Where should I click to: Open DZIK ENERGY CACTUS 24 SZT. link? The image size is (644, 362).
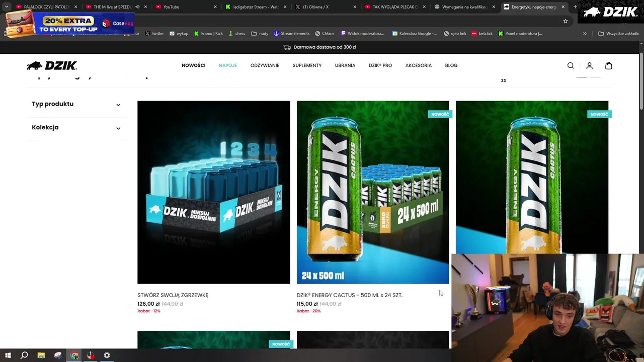[x=350, y=295]
